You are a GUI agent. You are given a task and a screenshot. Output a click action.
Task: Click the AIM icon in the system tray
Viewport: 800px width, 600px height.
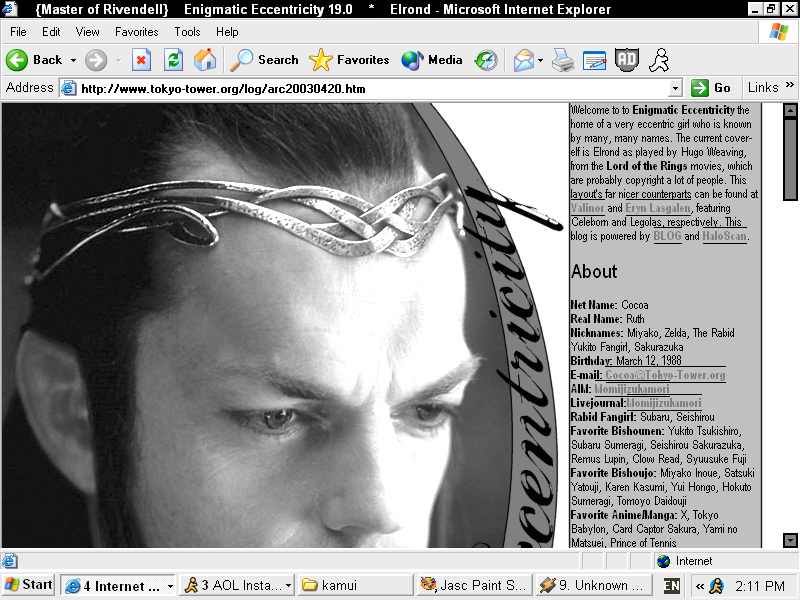pyautogui.click(x=716, y=586)
